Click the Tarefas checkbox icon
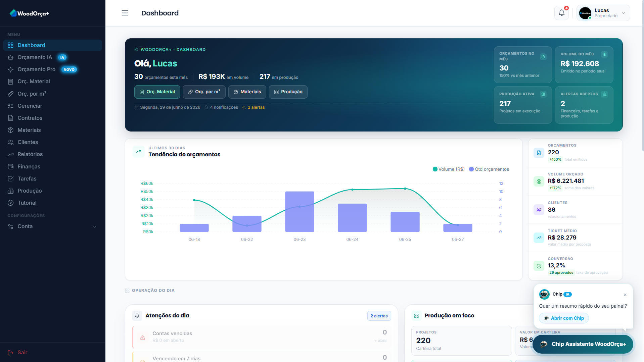The width and height of the screenshot is (644, 362). 11,179
